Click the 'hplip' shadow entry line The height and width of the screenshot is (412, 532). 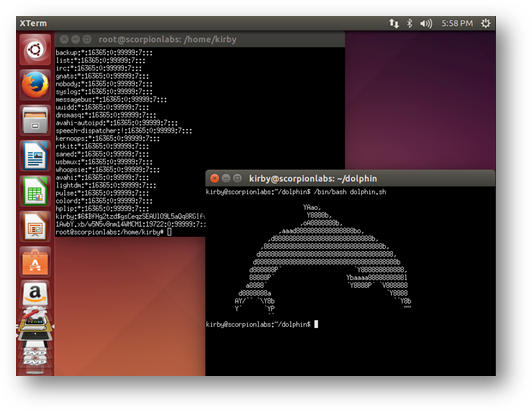coord(102,209)
